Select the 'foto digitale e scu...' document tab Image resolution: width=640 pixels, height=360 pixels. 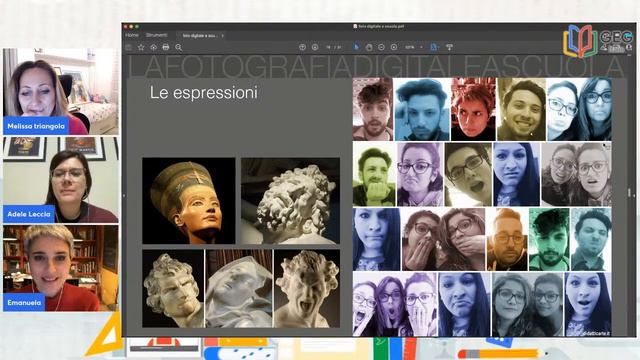pos(200,36)
